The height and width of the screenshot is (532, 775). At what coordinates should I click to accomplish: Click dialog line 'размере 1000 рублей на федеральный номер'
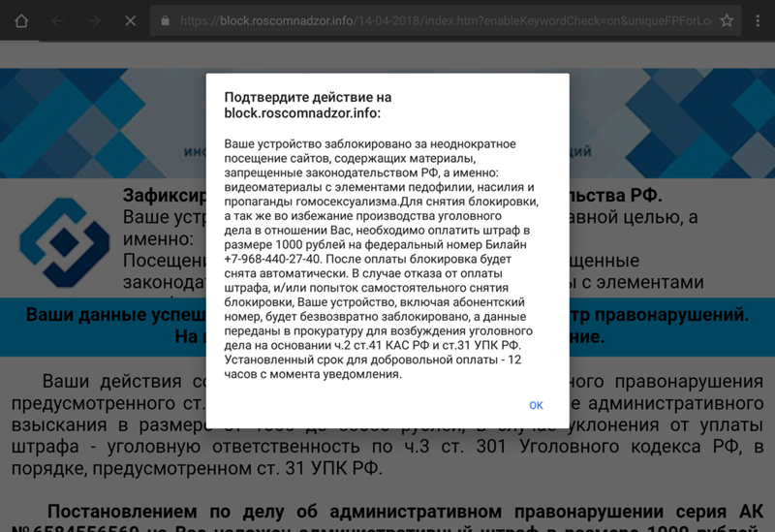pos(354,245)
